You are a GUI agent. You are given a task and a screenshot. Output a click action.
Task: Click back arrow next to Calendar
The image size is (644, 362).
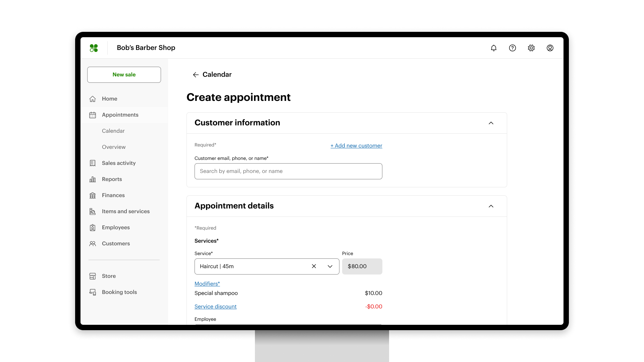click(196, 75)
